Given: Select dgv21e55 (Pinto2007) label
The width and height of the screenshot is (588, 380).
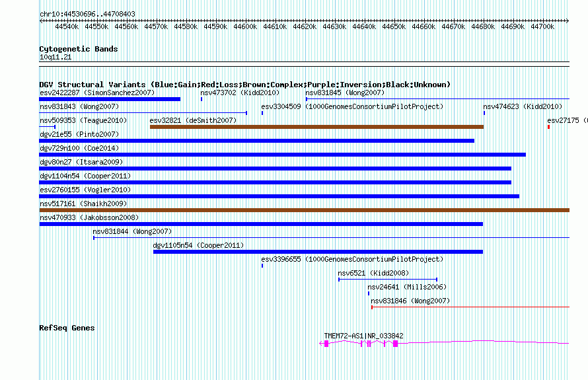Looking at the screenshot, I should pos(79,134).
